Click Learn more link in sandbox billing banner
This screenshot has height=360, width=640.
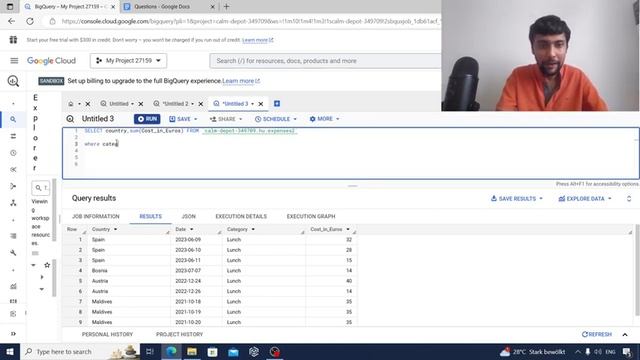[241, 81]
